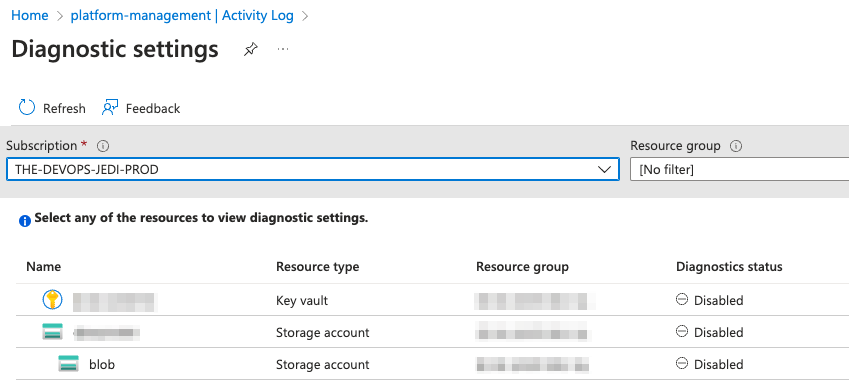Click Disabled status icon for Key vault
This screenshot has height=385, width=849.
[x=682, y=299]
